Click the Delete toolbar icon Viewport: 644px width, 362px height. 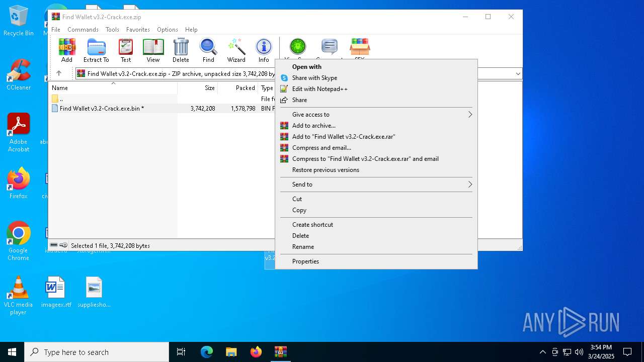click(181, 50)
